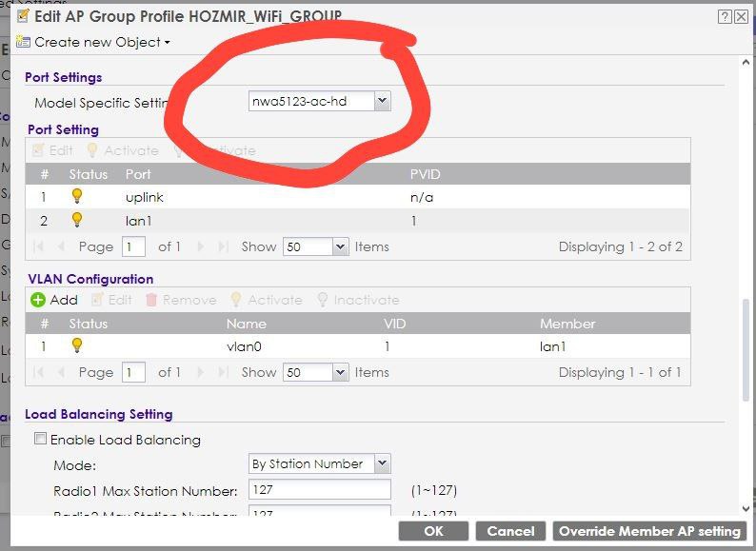The height and width of the screenshot is (551, 756).
Task: Click the Member column header
Action: coord(567,324)
